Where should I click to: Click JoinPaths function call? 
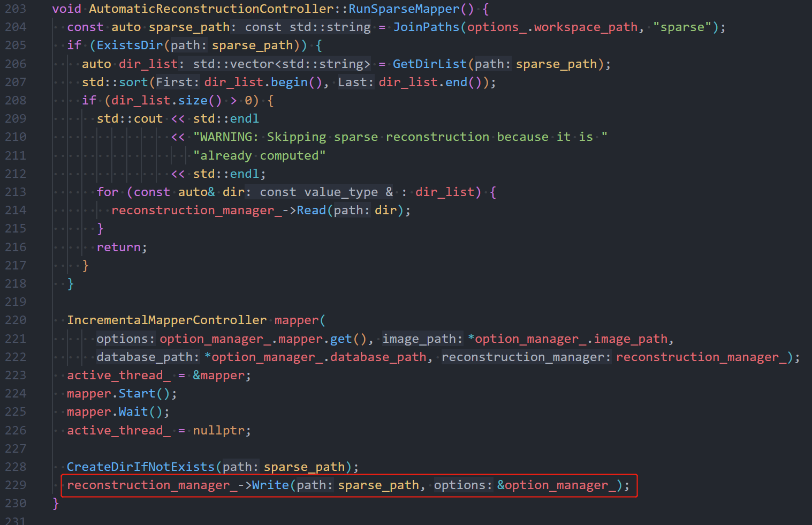click(x=426, y=27)
